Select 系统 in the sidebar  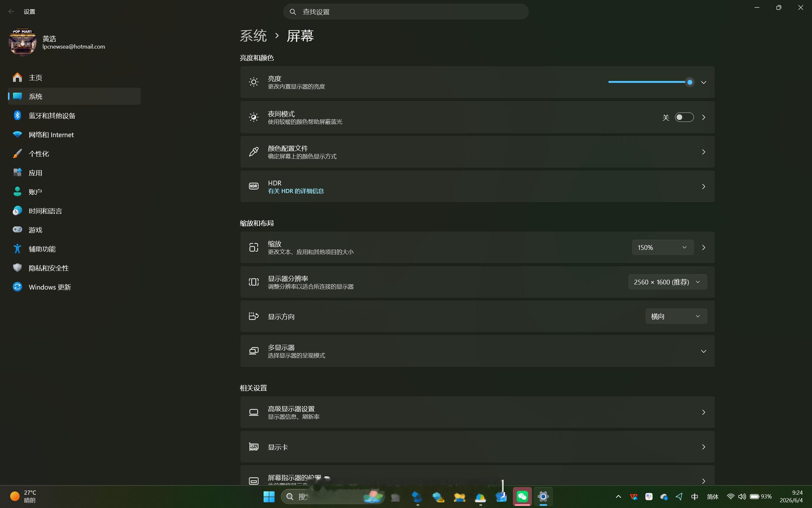(74, 97)
